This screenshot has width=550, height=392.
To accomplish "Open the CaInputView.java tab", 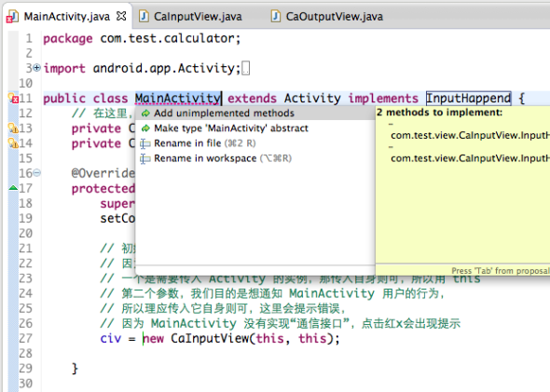I will click(x=198, y=17).
